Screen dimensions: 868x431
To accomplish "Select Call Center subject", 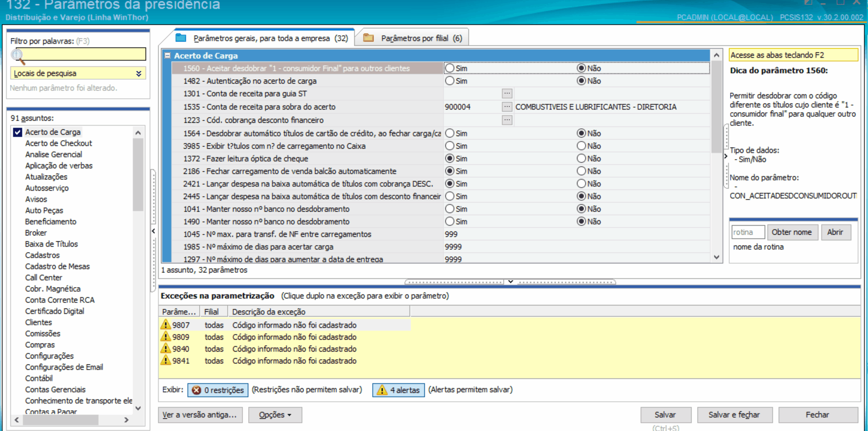I will pos(43,278).
